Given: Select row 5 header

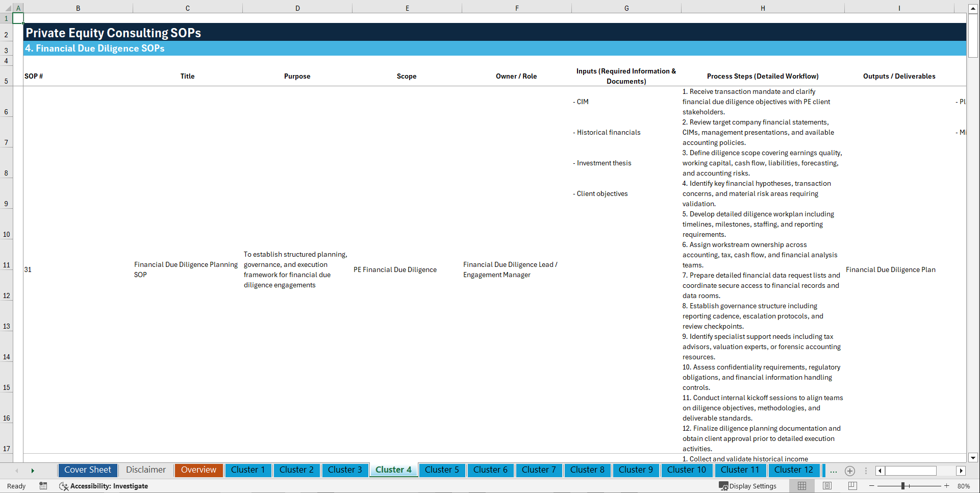Looking at the screenshot, I should pyautogui.click(x=6, y=77).
